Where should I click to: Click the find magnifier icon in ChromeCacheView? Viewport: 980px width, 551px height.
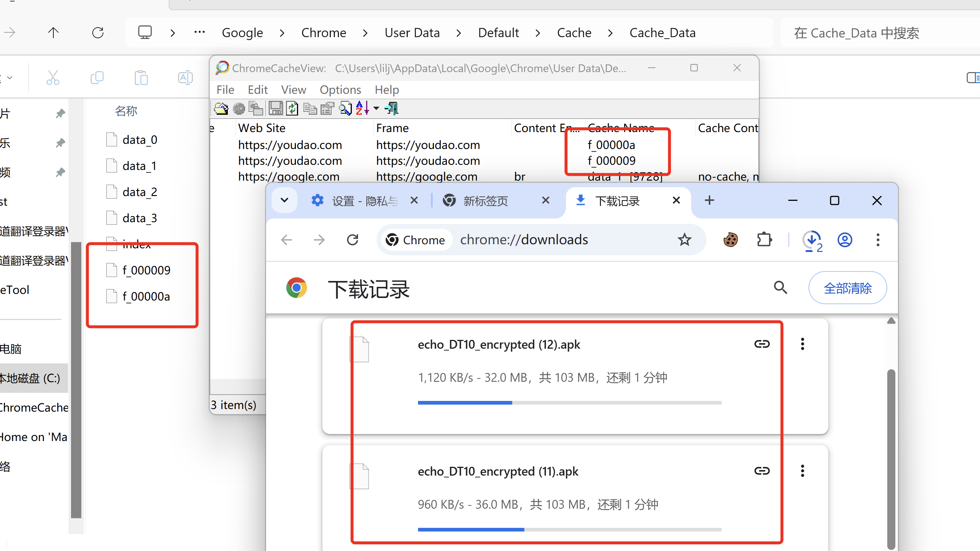coord(345,109)
